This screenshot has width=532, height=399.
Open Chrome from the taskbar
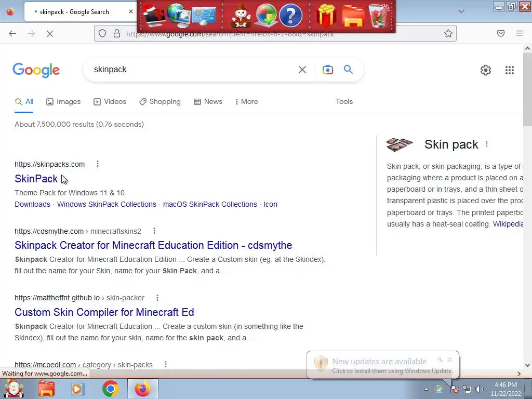110,389
